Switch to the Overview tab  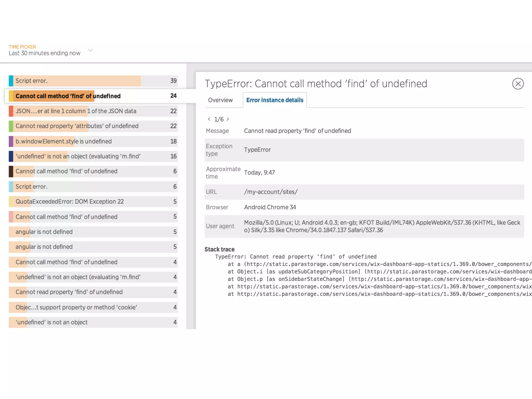220,100
